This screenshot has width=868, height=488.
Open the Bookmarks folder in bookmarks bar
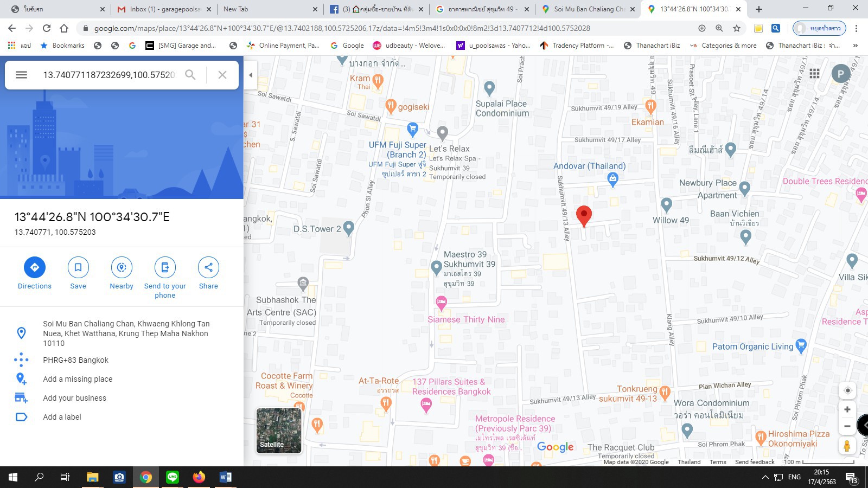(62, 46)
